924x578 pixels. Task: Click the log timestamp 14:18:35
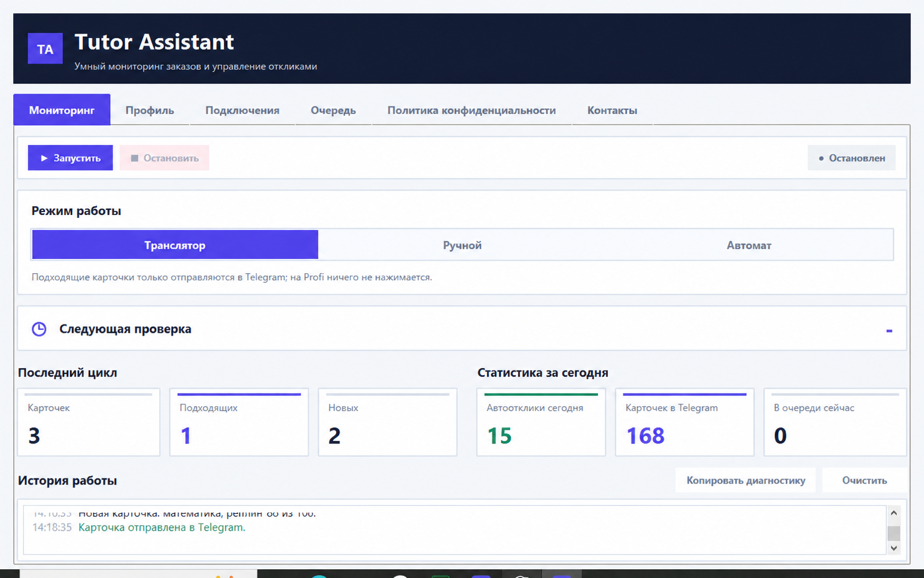coord(52,527)
